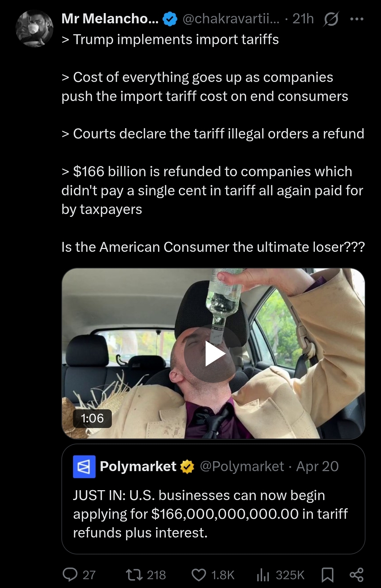Open the @chakravartii handle link
Screen dimensions: 381x588
click(x=231, y=19)
